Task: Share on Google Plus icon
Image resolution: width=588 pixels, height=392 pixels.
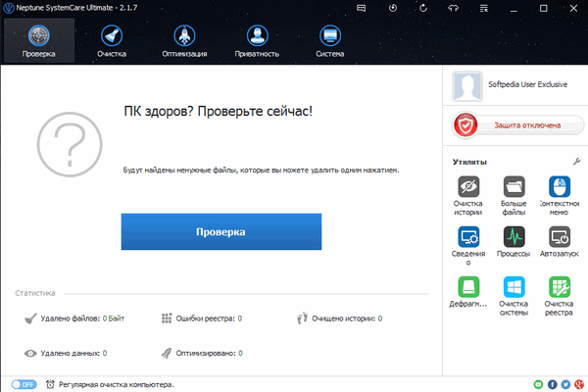Action: pyautogui.click(x=579, y=384)
